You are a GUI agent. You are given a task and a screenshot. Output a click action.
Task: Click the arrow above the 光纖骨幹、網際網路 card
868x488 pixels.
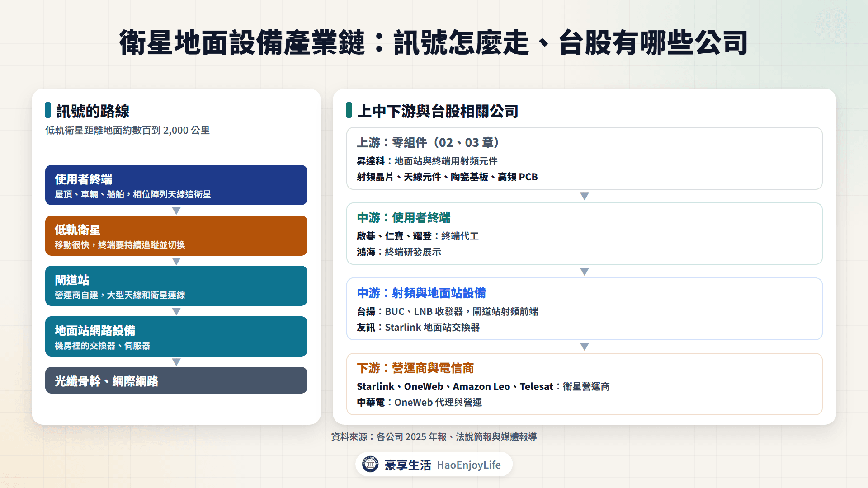(x=176, y=362)
